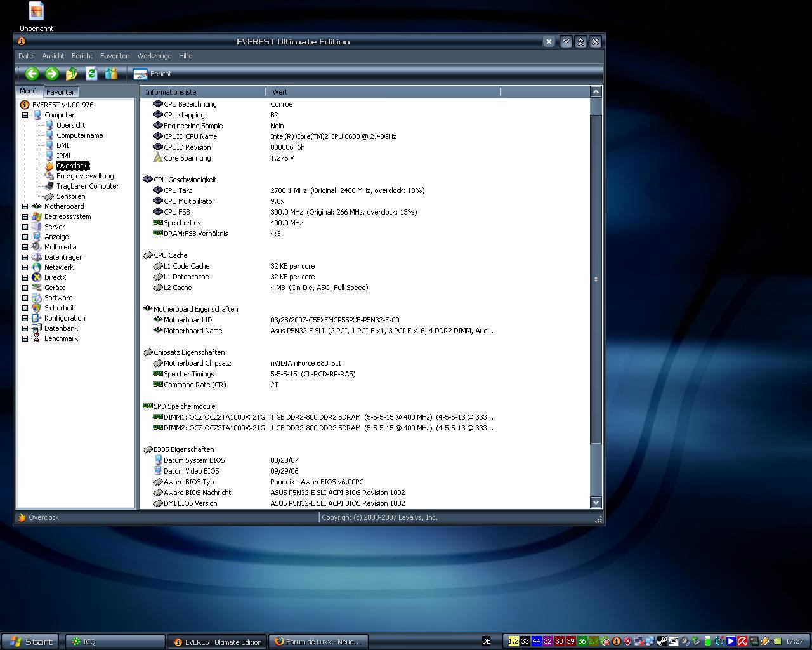
Task: Click the tray clock 17:27
Action: [794, 641]
